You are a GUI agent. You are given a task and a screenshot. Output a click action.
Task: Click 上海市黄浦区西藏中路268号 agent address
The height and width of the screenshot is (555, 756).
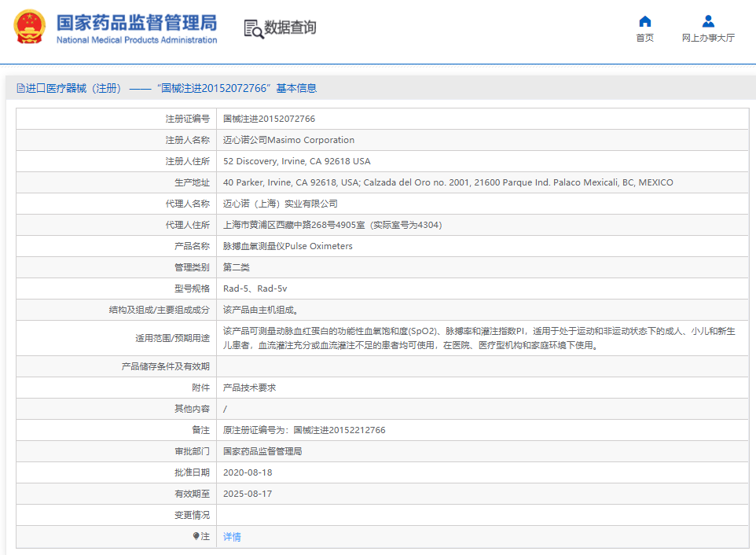pos(332,225)
